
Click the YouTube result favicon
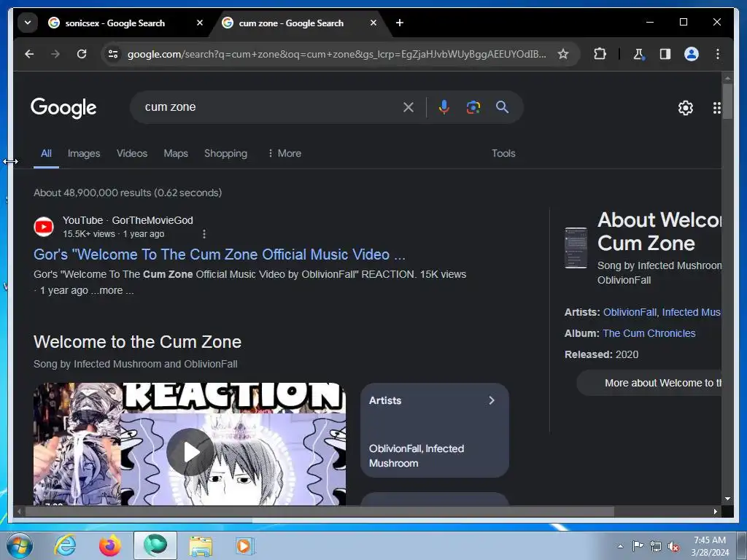click(44, 227)
